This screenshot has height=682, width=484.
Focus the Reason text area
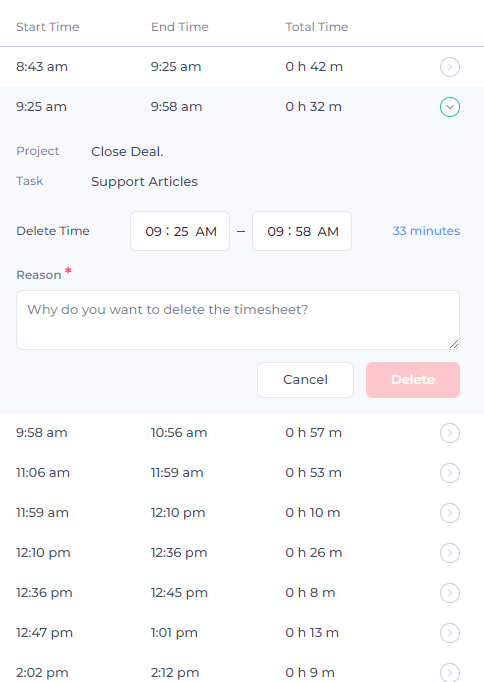click(x=238, y=320)
